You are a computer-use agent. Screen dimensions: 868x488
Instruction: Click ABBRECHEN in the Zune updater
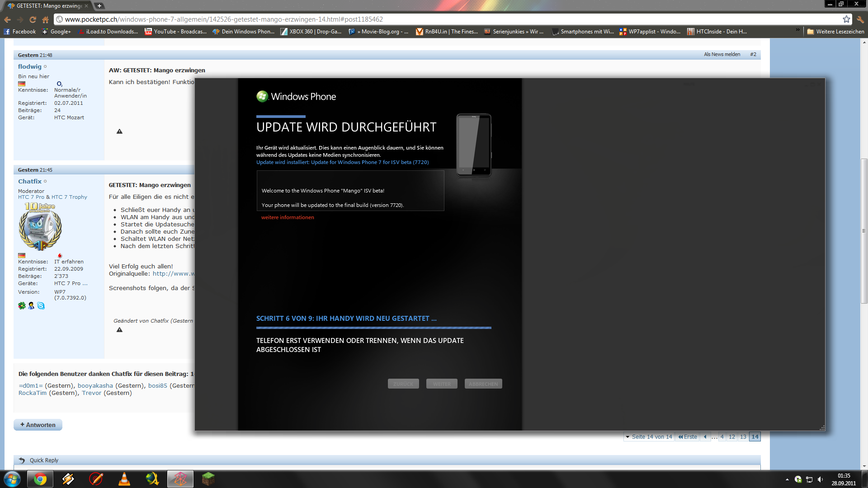pyautogui.click(x=483, y=384)
